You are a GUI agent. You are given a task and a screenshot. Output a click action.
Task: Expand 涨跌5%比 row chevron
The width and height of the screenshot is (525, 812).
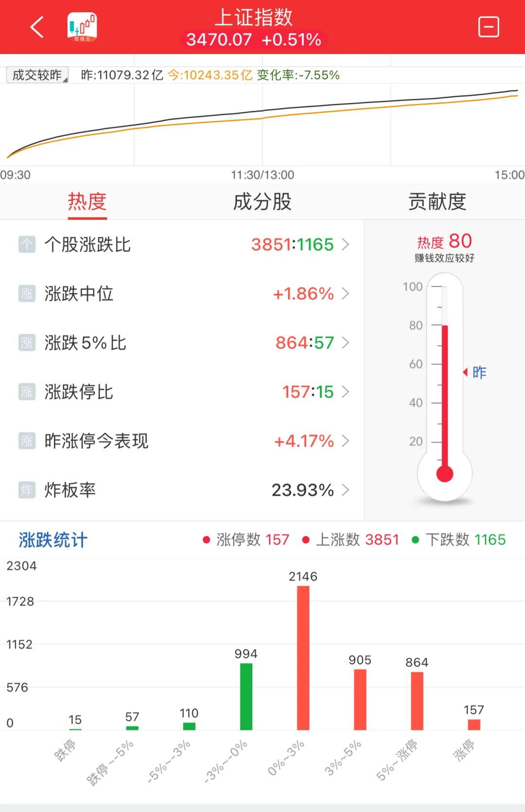click(x=346, y=343)
